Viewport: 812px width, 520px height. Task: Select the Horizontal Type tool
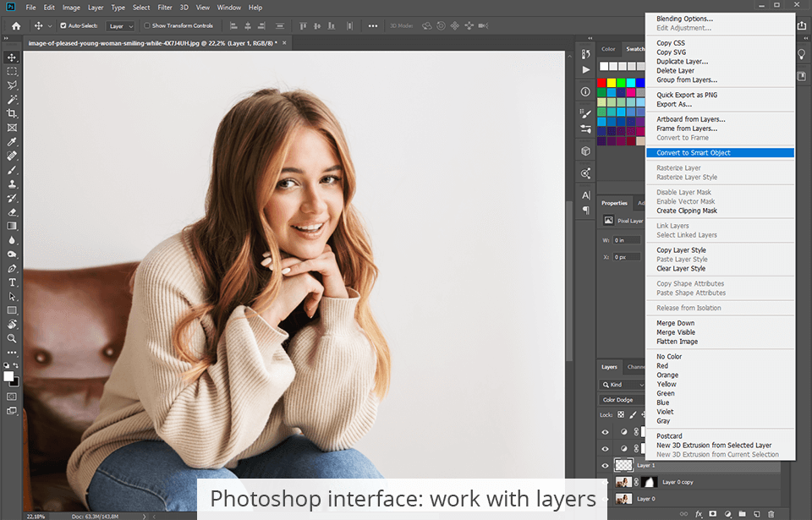[12, 282]
